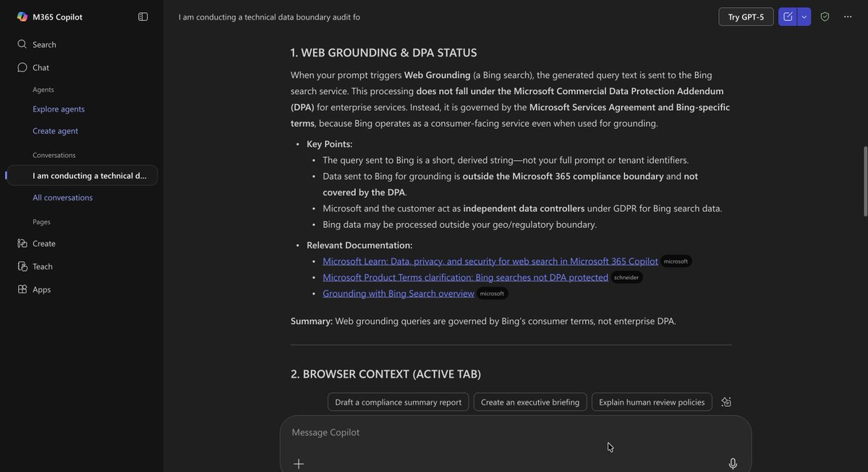Screen dimensions: 868x472
Task: Select 'Explain human review policies' suggestion
Action: tap(652, 402)
